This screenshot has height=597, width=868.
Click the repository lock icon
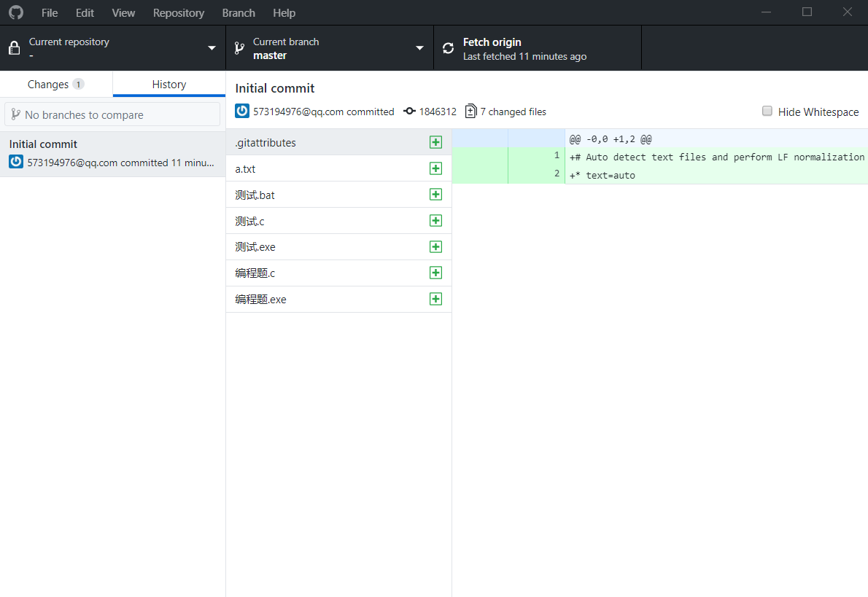coord(14,48)
